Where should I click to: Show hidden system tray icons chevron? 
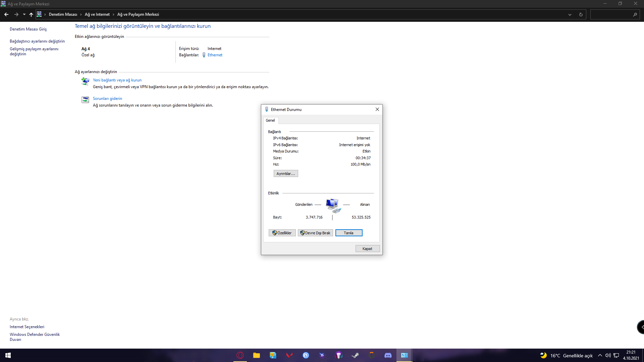coord(600,355)
